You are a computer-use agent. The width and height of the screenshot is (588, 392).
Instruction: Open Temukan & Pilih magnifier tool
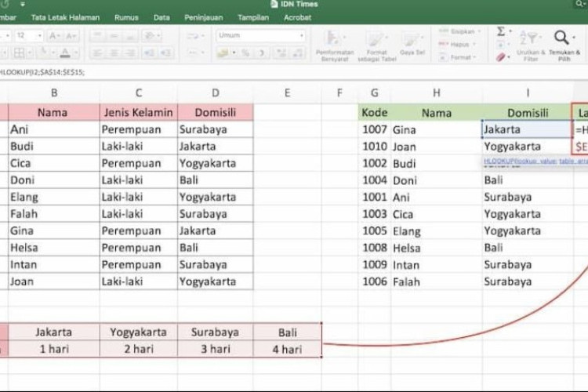click(x=564, y=45)
